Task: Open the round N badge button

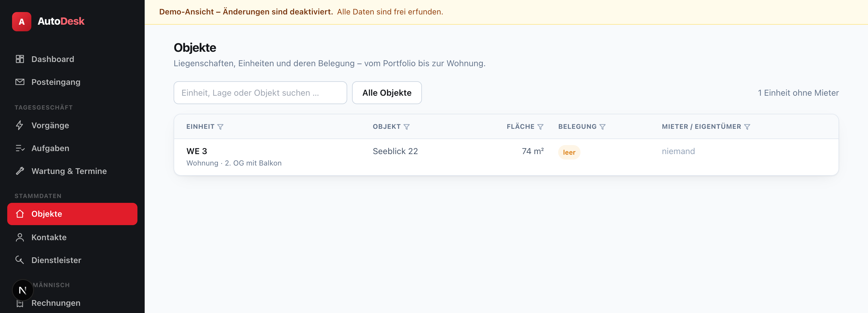Action: tap(23, 290)
